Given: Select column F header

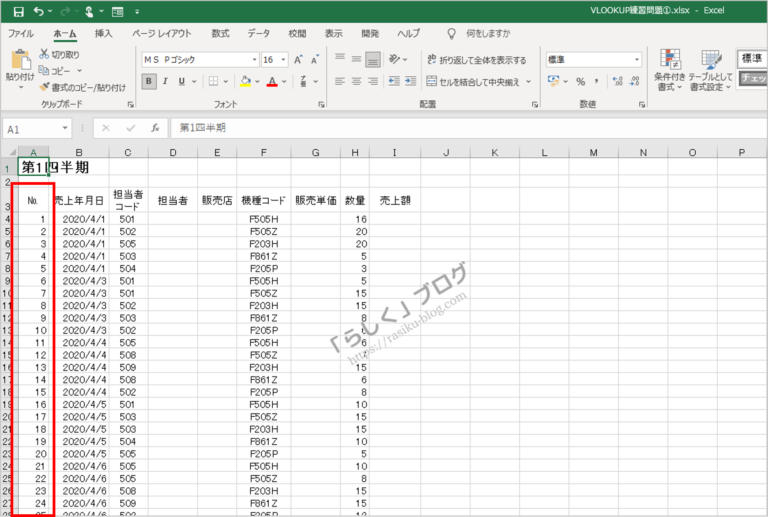Looking at the screenshot, I should 264,153.
